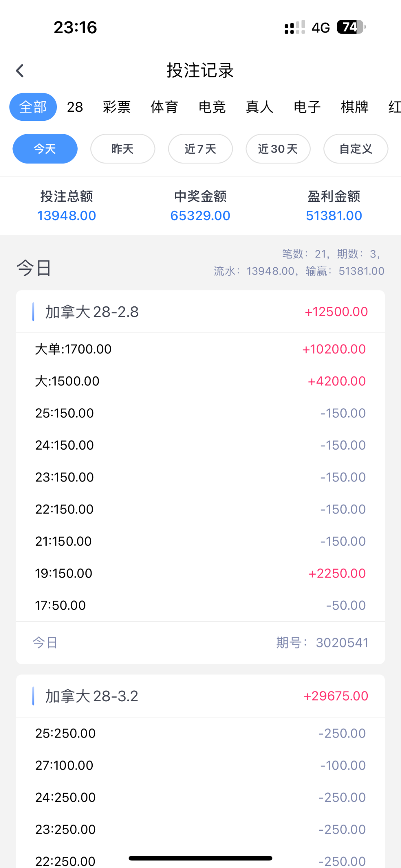This screenshot has width=401, height=868.
Task: Tap the battery indicator in status bar
Action: [351, 27]
